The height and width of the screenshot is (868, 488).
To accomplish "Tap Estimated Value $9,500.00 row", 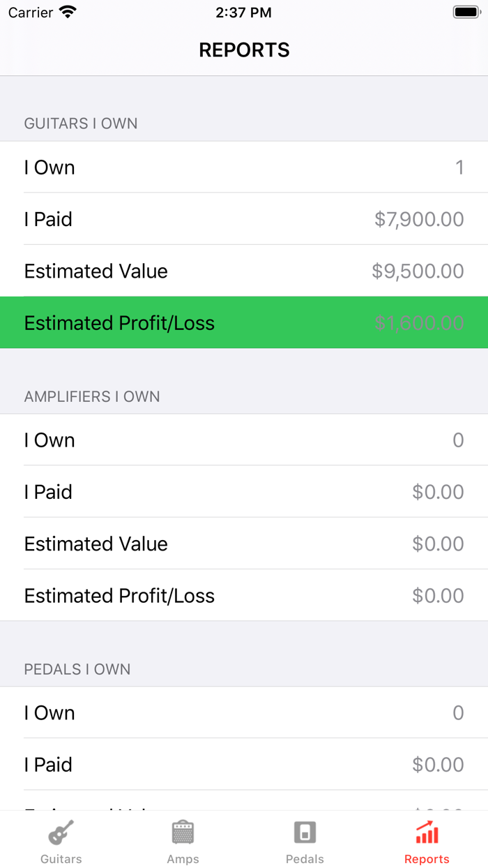I will (x=244, y=271).
